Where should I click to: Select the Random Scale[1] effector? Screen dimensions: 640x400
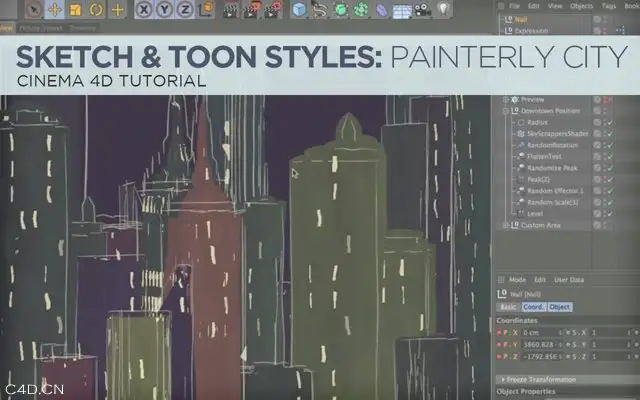[x=553, y=202]
